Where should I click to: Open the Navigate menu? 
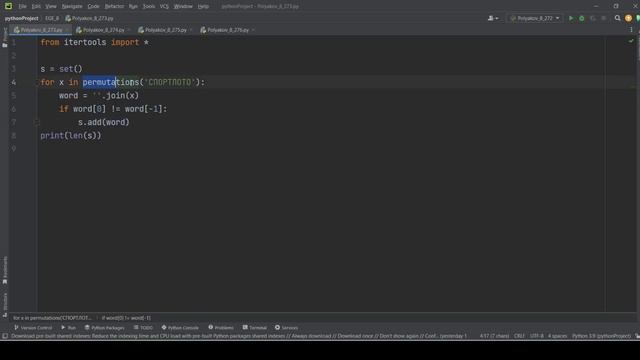click(x=72, y=6)
